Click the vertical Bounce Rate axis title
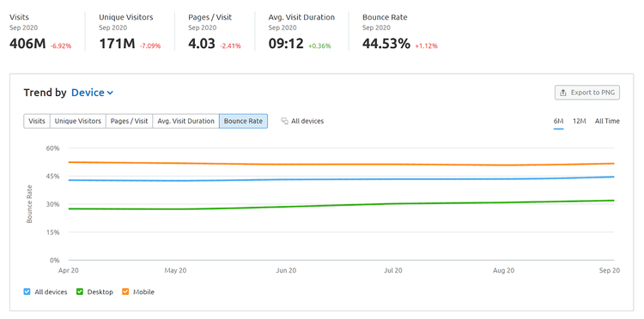644x319 pixels. tap(29, 204)
